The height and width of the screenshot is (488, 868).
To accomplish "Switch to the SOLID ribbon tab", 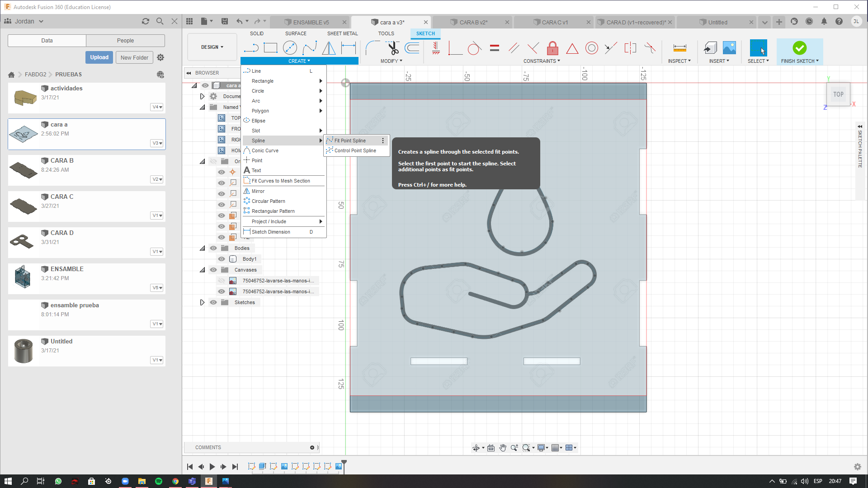I will (x=257, y=33).
